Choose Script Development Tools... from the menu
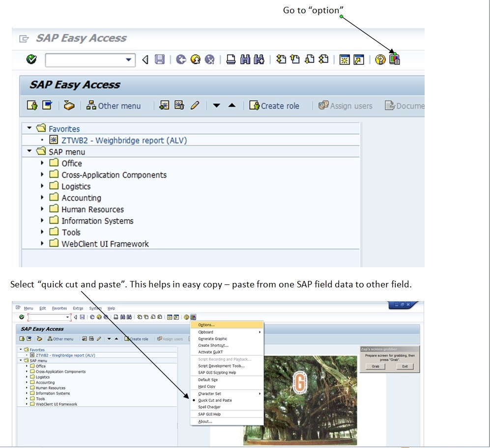Screen dimensions: 490x448 [x=227, y=366]
